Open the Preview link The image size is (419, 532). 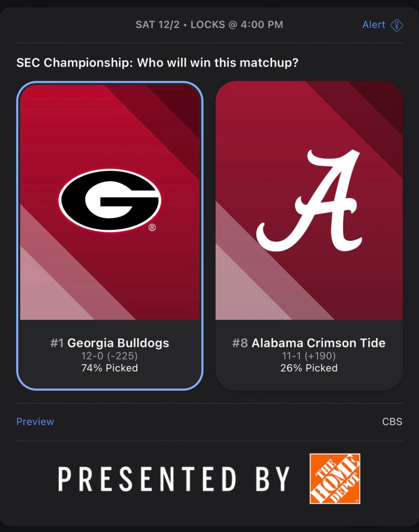35,422
